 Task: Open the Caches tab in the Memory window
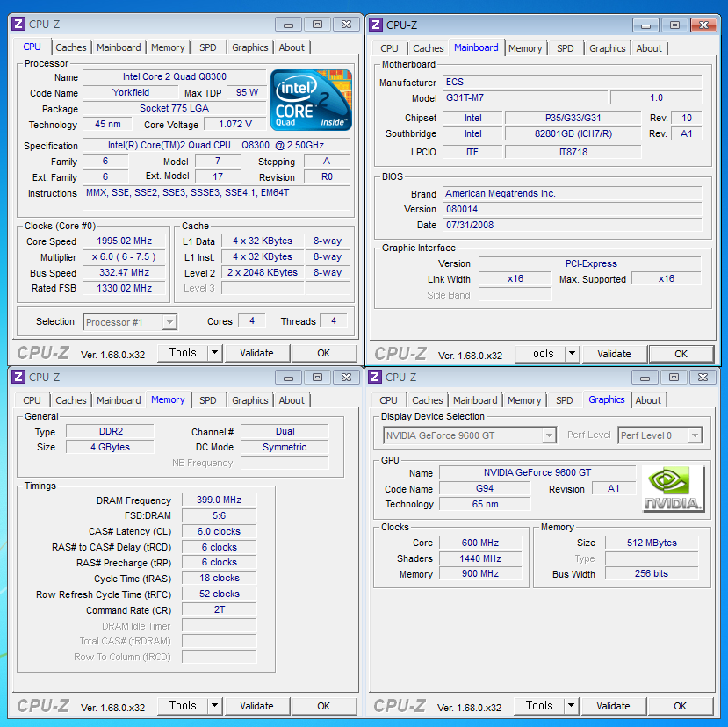(70, 400)
